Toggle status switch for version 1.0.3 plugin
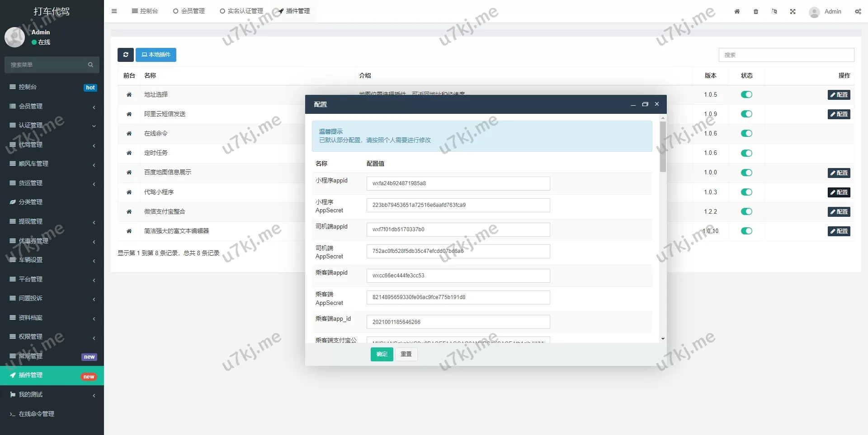The image size is (868, 435). click(x=746, y=192)
